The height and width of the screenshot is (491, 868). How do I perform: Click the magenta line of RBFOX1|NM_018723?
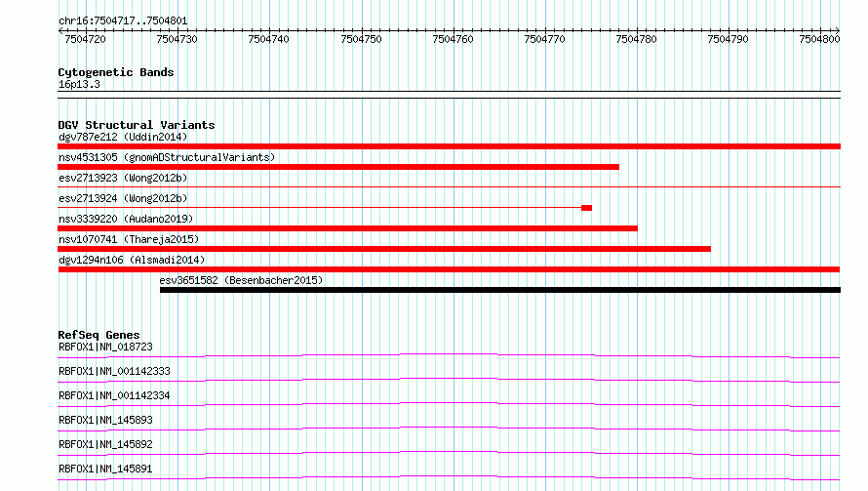[449, 355]
